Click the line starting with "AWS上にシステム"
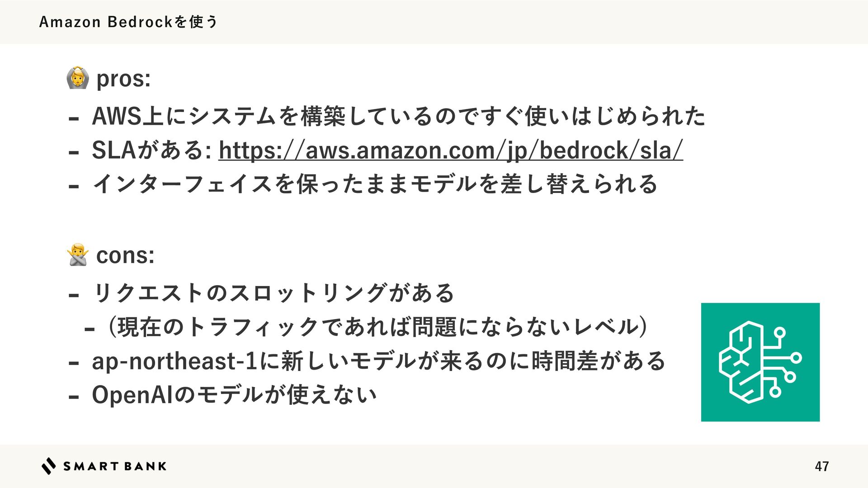Screen dimensions: 868x488 pos(398,116)
